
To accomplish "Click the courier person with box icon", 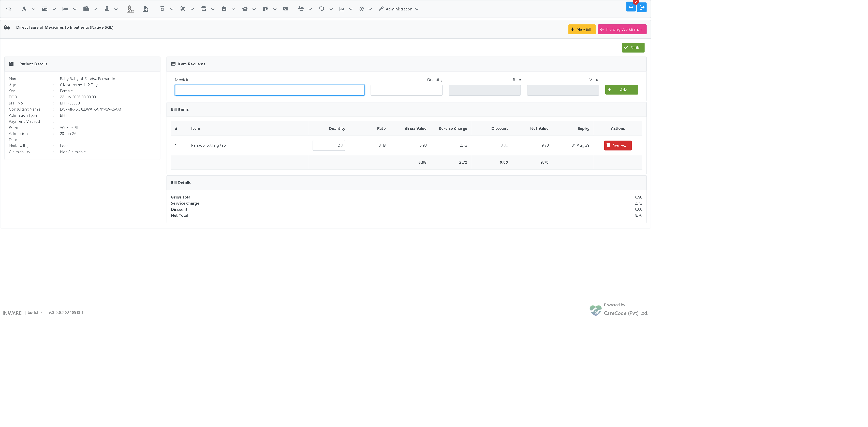I will (130, 9).
